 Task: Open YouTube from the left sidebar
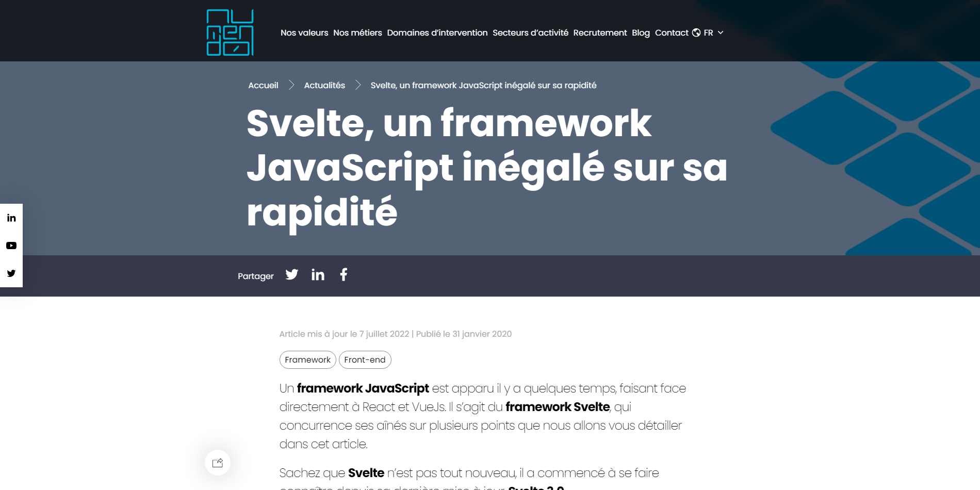[11, 246]
